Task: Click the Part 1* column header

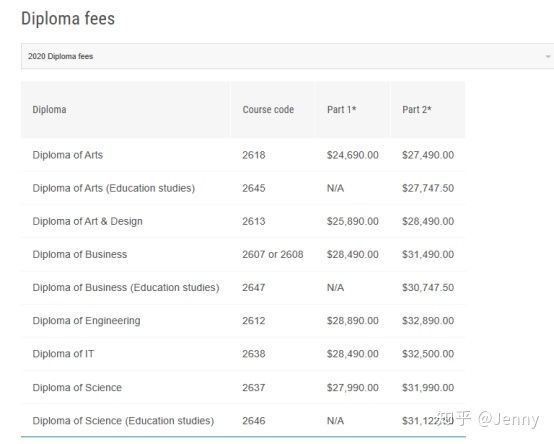Action: click(x=341, y=109)
